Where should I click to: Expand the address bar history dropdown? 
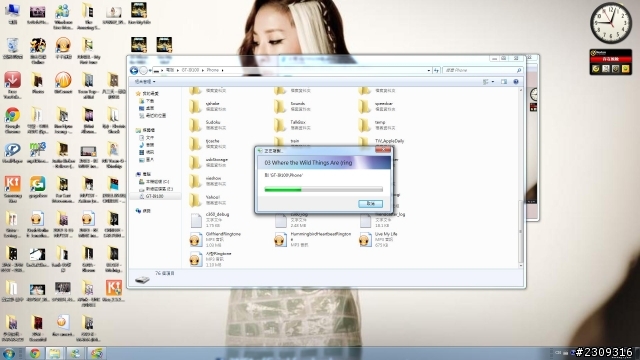(429, 70)
